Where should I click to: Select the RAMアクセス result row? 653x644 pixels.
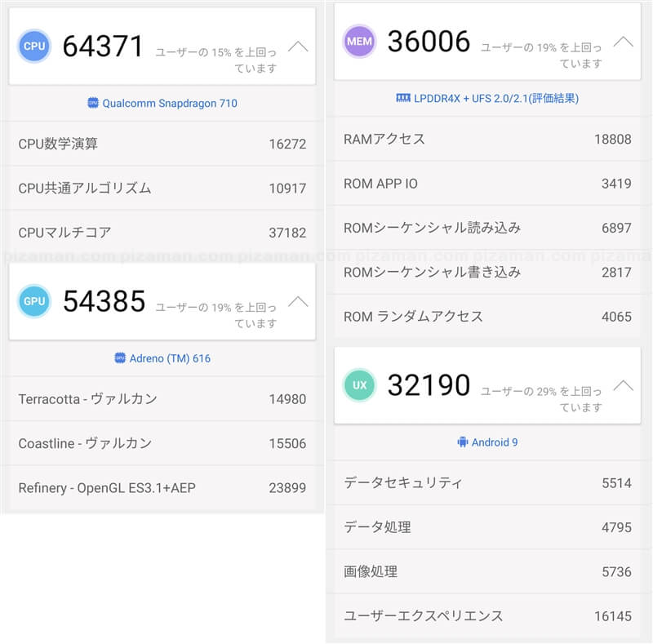tap(487, 139)
